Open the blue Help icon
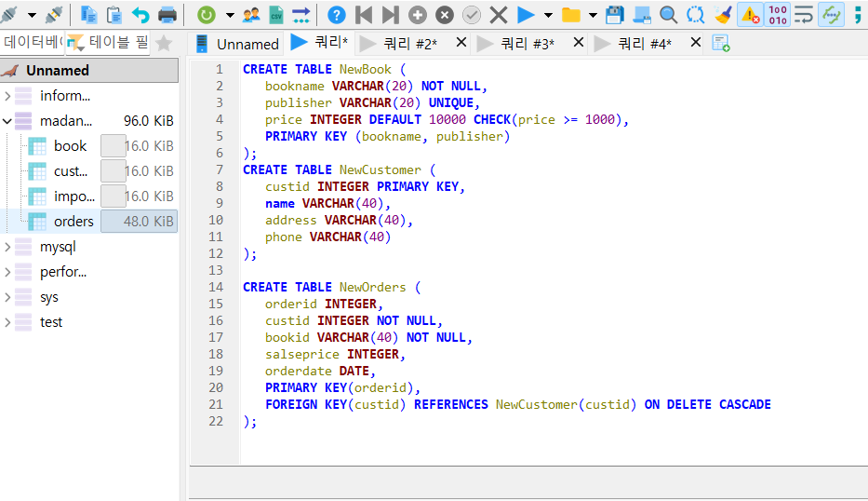Viewport: 868px width, 501px height. pos(336,15)
